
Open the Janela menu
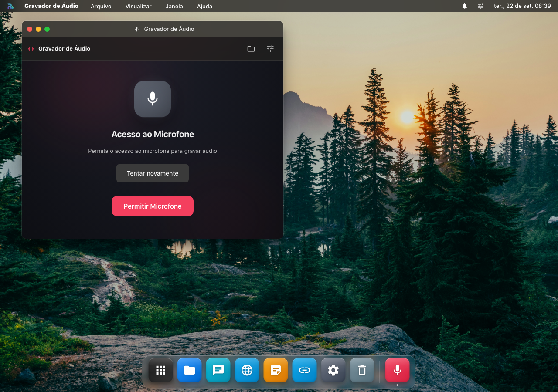174,6
